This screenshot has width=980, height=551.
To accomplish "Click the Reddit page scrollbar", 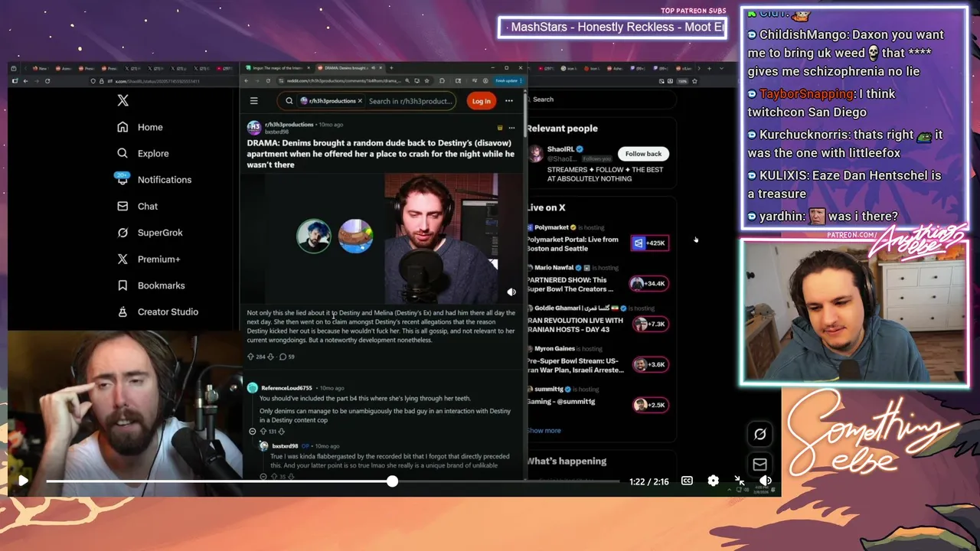I will pyautogui.click(x=525, y=115).
